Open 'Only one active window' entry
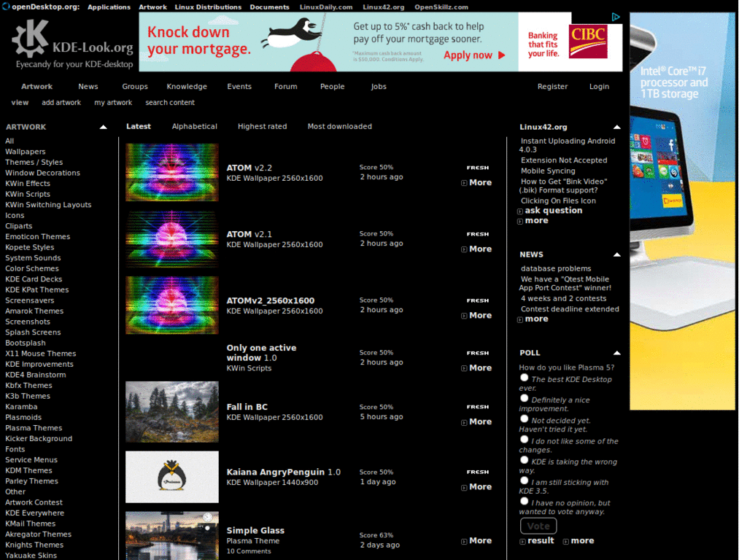Screen dimensions: 747x560 [x=261, y=353]
